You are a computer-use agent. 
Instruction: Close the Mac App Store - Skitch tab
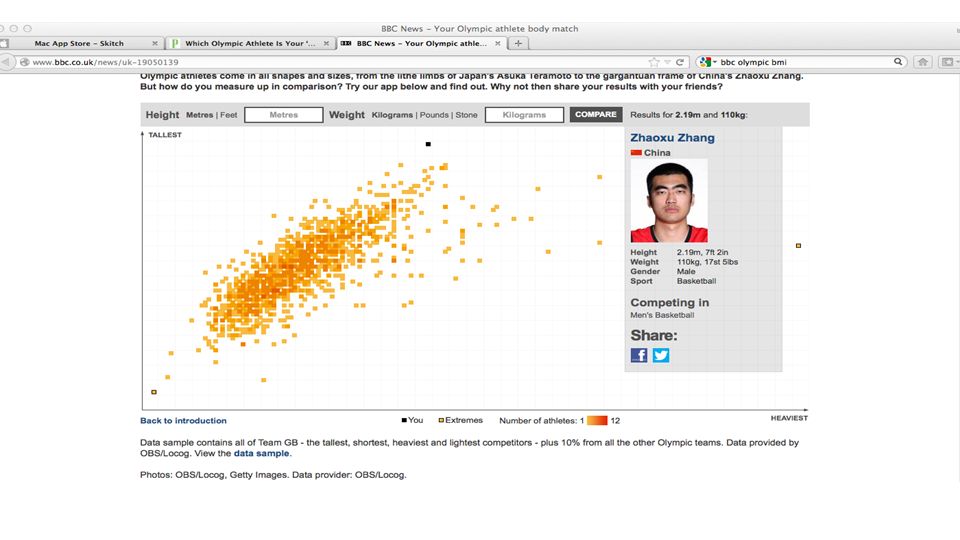[x=155, y=43]
